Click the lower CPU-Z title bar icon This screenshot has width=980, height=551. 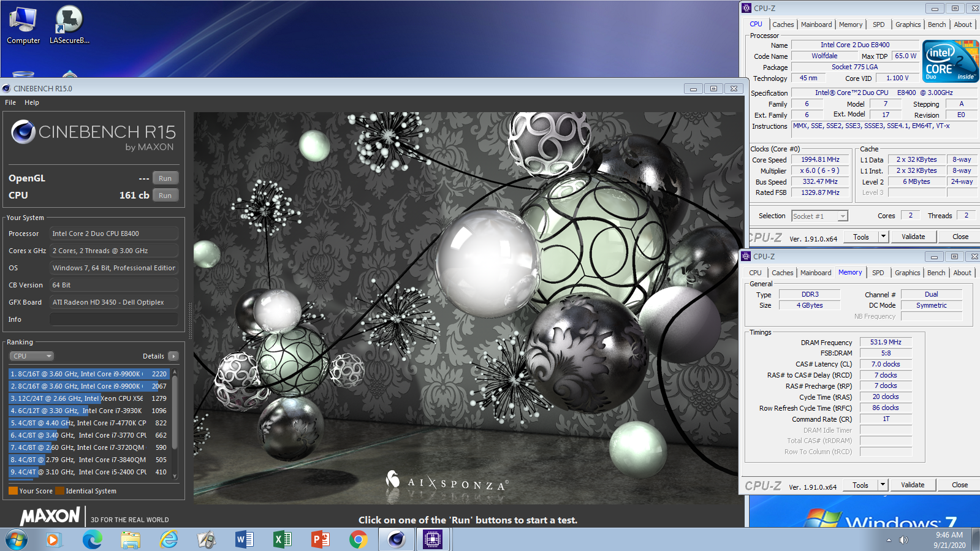click(x=746, y=256)
